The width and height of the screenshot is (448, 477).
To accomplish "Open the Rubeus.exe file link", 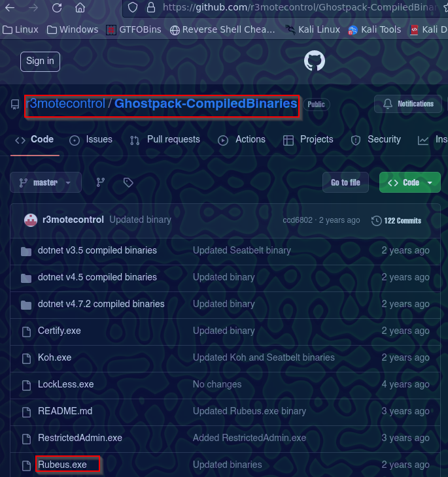I will tap(62, 465).
